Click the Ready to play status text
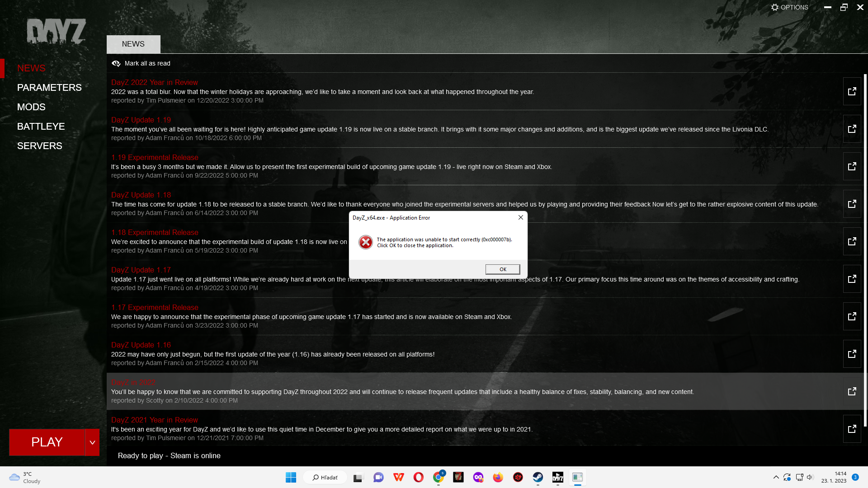Viewport: 868px width, 488px height. click(169, 455)
